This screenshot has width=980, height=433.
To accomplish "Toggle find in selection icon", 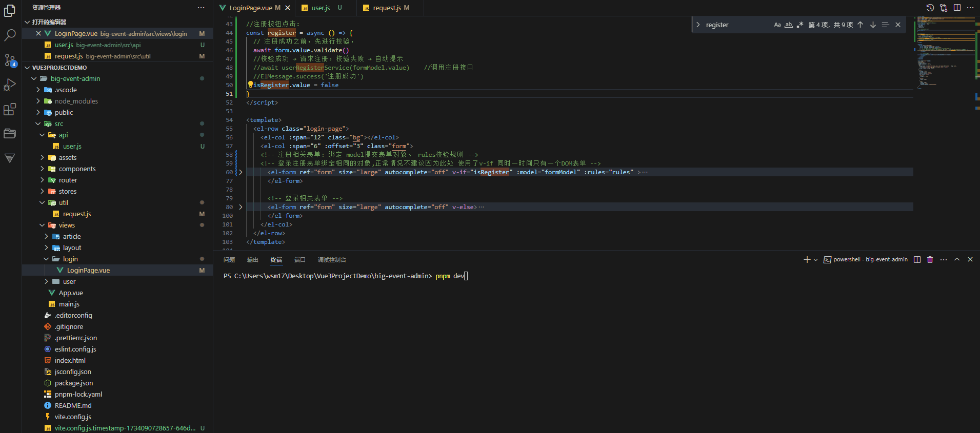I will [885, 25].
